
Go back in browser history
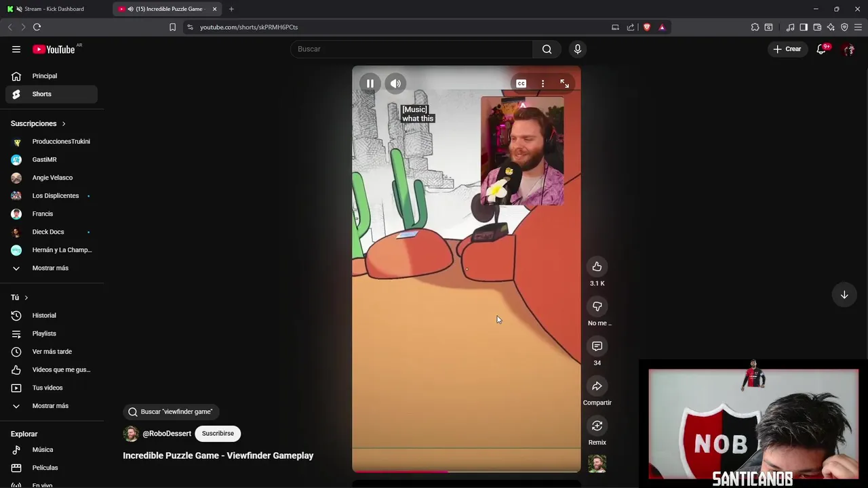9,27
